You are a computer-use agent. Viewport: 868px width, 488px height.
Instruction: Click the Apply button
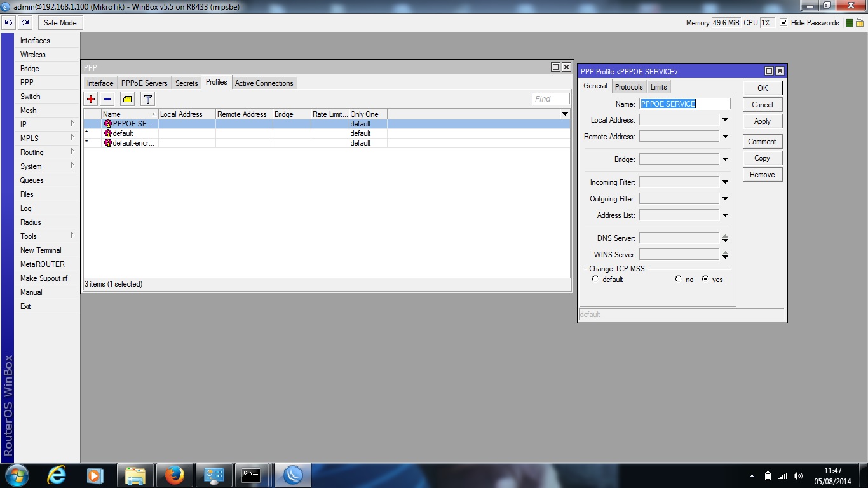763,121
